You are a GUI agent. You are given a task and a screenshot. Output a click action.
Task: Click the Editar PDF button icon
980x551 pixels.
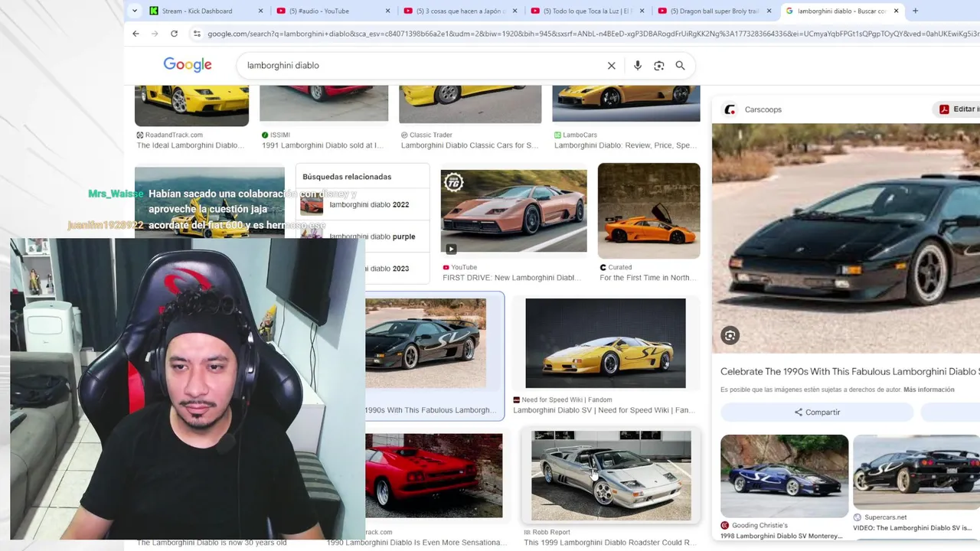(945, 109)
